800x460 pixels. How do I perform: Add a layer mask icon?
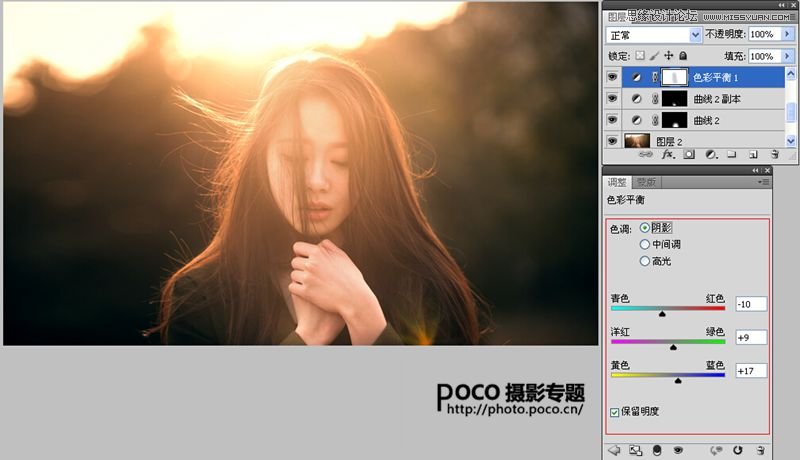click(x=689, y=154)
